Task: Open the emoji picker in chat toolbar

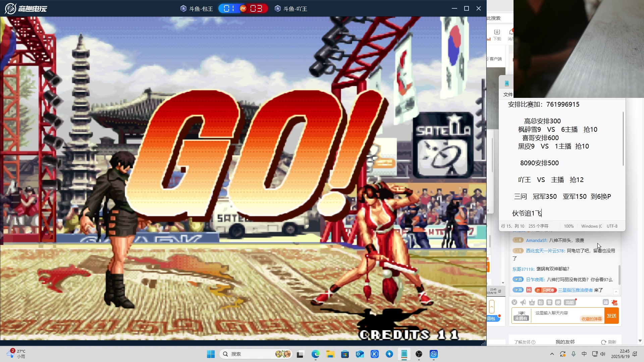Action: click(x=514, y=302)
